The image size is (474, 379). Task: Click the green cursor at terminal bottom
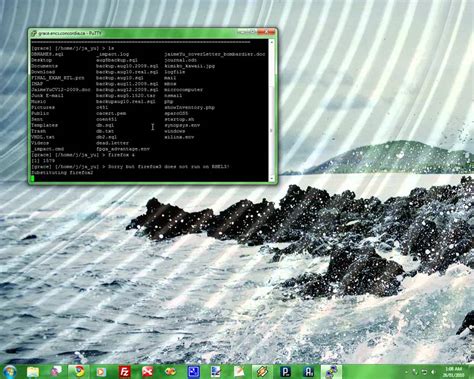(32, 178)
